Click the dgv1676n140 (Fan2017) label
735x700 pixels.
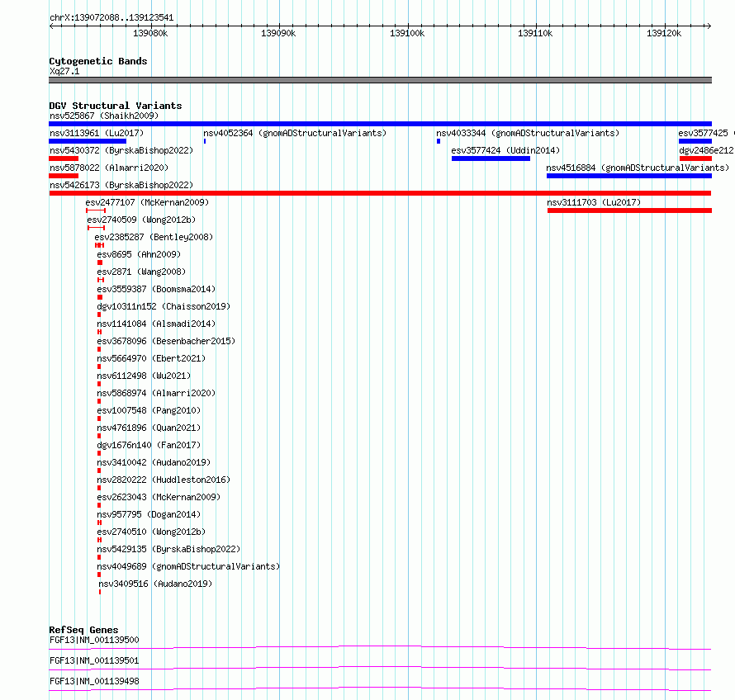(149, 445)
